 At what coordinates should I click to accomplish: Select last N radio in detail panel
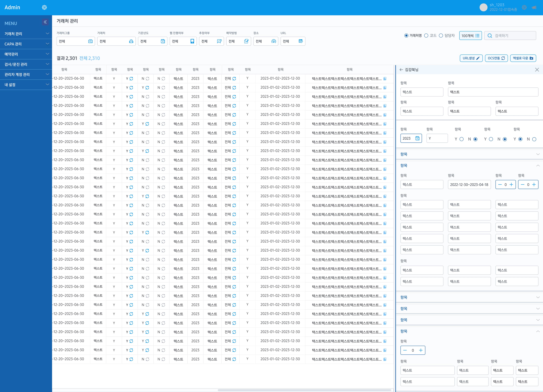534,139
